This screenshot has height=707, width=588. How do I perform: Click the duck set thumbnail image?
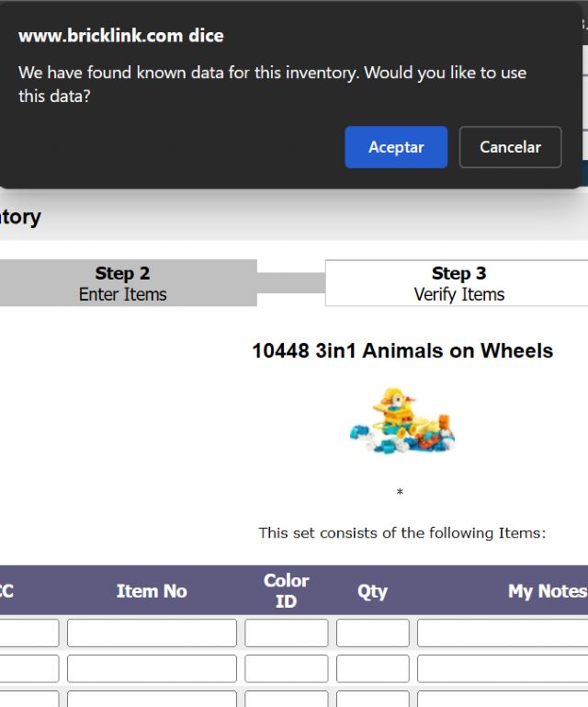coord(401,422)
